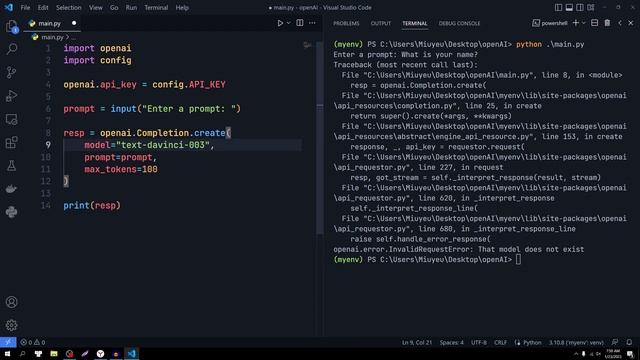Open the Run and Debug view
This screenshot has width=640, height=360.
click(11, 96)
